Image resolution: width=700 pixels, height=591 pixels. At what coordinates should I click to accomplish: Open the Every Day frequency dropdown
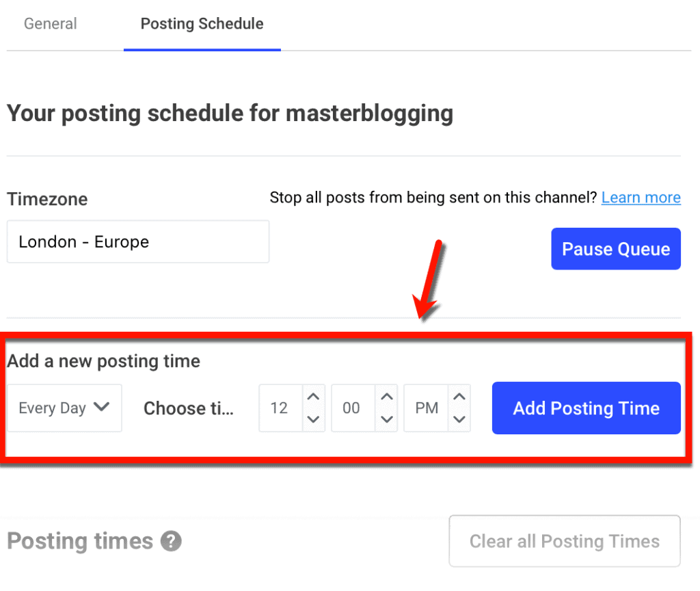tap(64, 408)
